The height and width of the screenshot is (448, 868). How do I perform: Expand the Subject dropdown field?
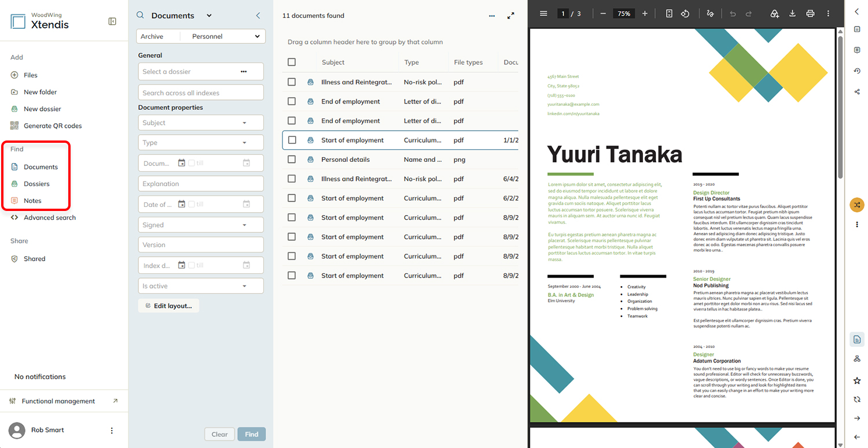click(x=201, y=123)
